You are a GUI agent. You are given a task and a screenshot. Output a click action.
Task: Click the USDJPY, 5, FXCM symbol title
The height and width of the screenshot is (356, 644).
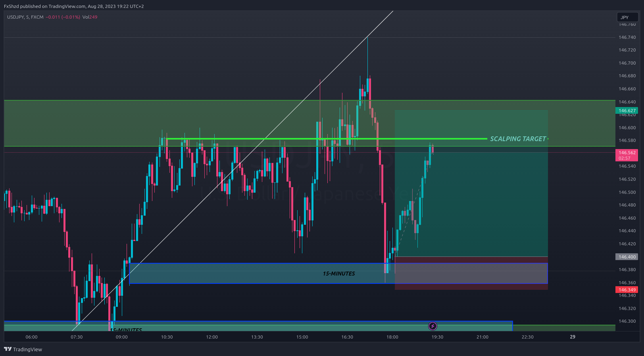pyautogui.click(x=25, y=17)
